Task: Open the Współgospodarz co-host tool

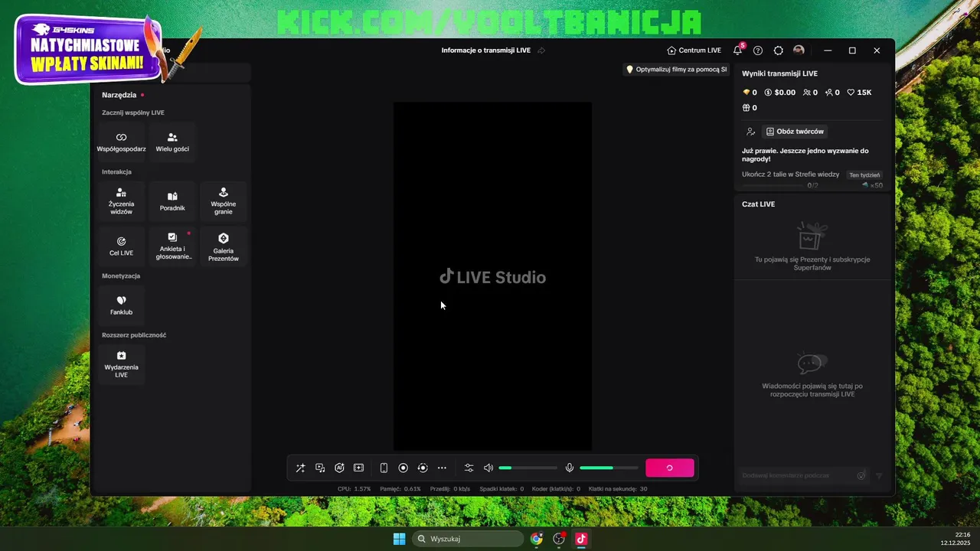Action: coord(121,142)
